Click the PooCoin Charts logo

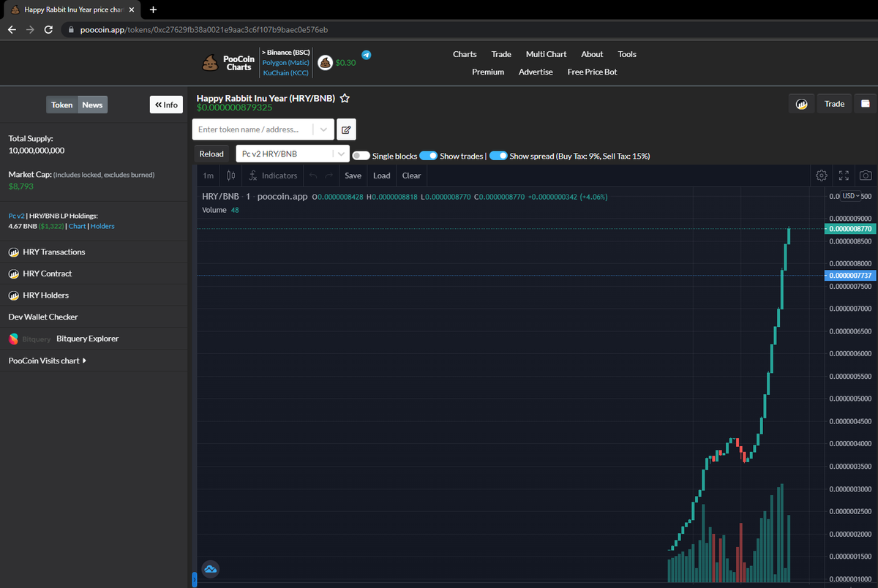click(x=228, y=63)
